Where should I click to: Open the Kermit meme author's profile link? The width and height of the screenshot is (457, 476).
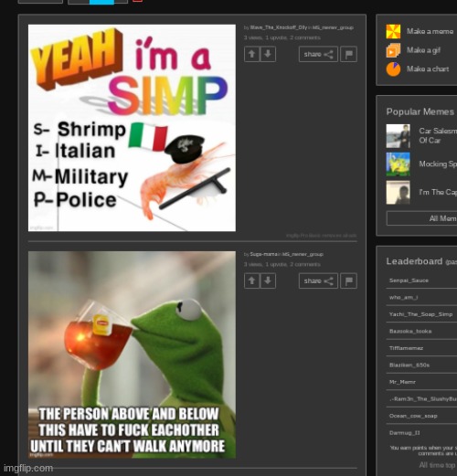263,254
